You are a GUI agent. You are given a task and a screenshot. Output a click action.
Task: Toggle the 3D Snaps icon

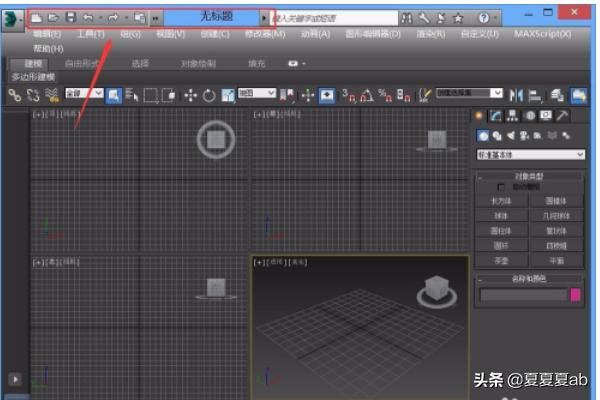click(x=349, y=95)
